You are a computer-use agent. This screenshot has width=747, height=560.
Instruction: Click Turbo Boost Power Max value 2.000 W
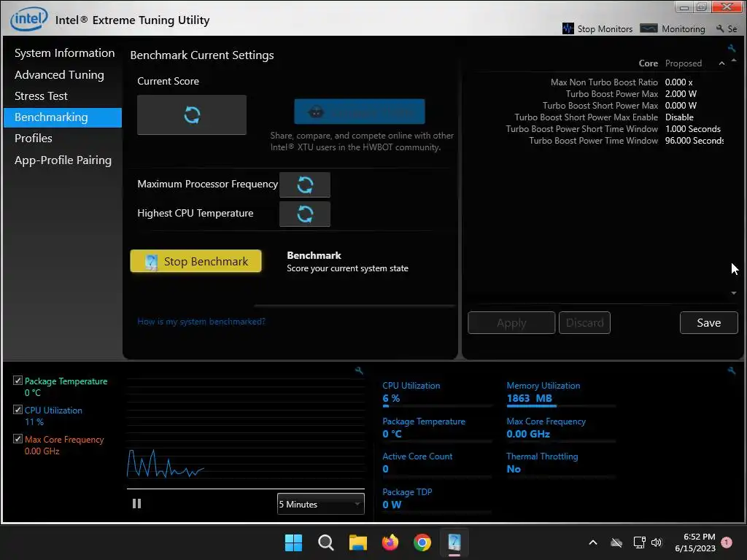(x=681, y=94)
